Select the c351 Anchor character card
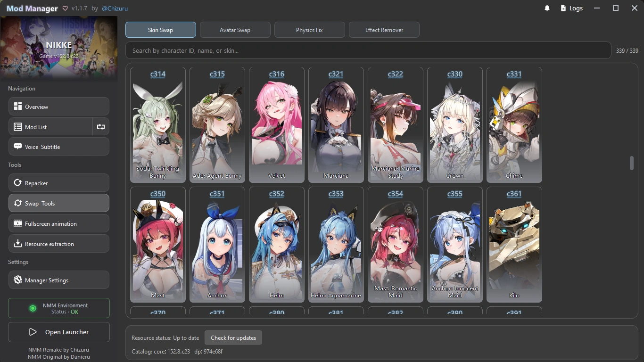644x362 pixels. point(217,245)
